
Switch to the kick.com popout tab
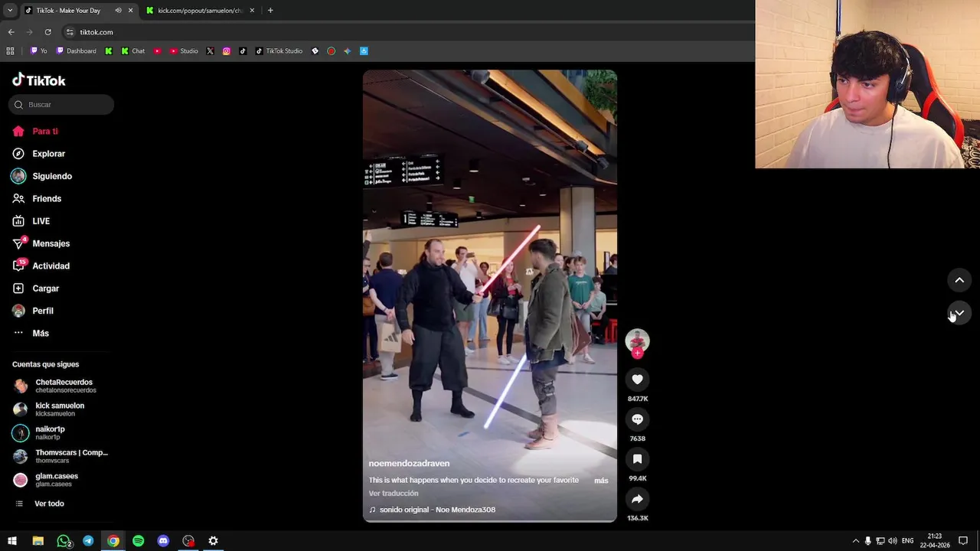[x=199, y=11]
